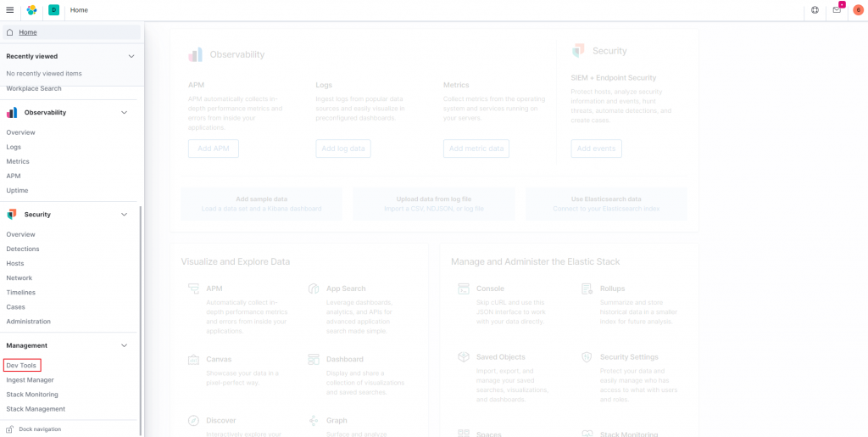Click the Saved Objects cube icon
The height and width of the screenshot is (437, 868).
464,357
